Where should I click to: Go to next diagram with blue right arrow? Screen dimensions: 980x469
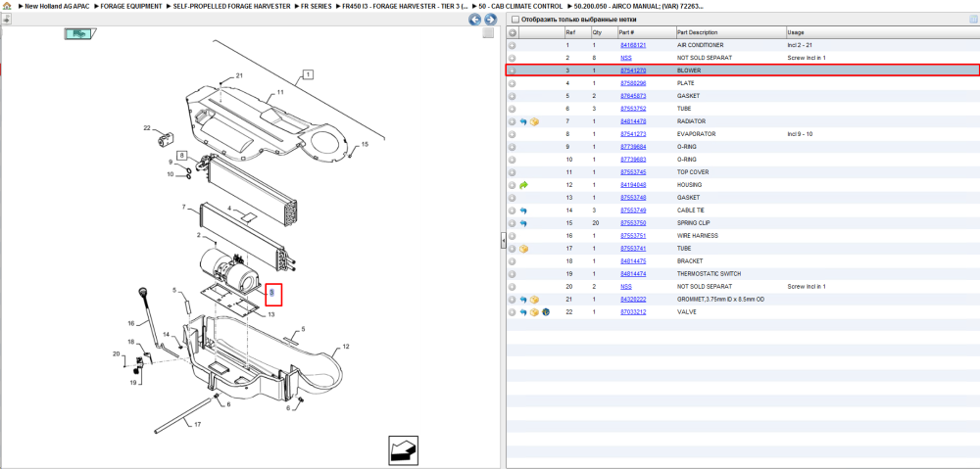[491, 20]
